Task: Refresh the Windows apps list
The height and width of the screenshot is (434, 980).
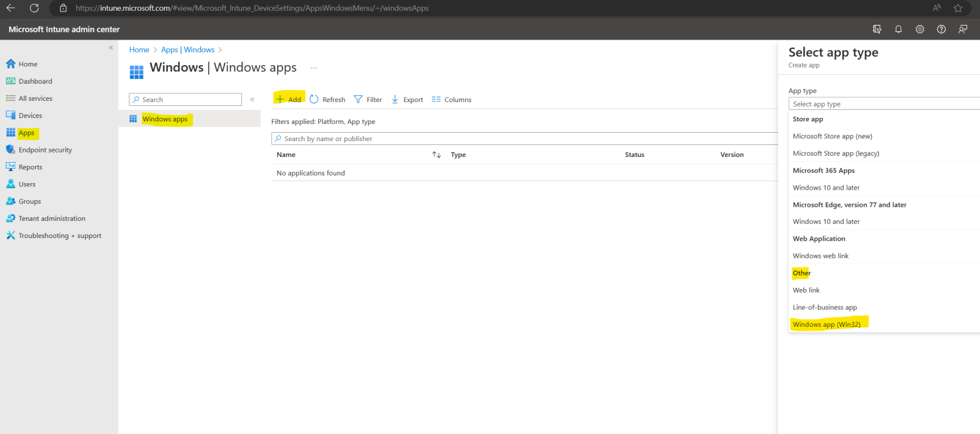Action: pyautogui.click(x=327, y=99)
